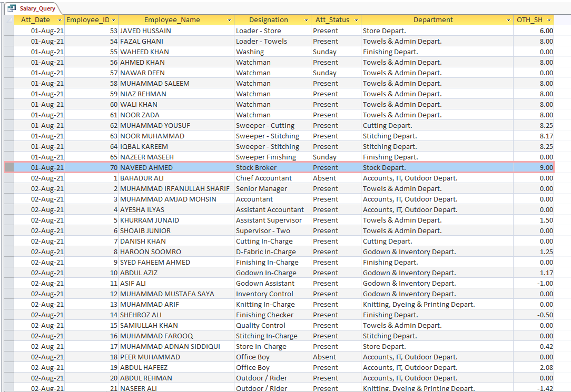571x392 pixels.
Task: Click the name cell NOOR MUHAMMAD
Action: [176, 136]
